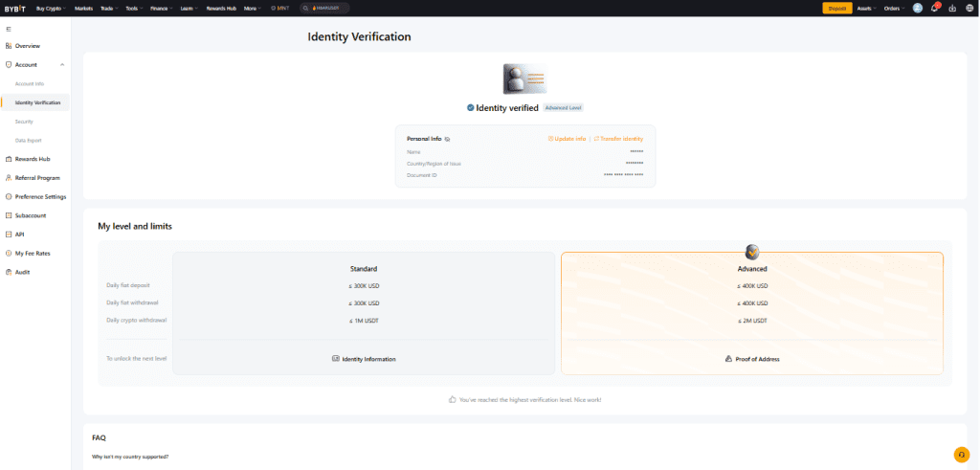Click the globe language icon
The image size is (980, 470).
tap(969, 8)
